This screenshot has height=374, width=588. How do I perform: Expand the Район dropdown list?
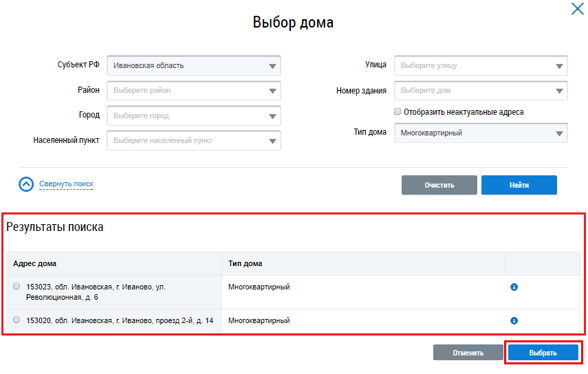(194, 91)
